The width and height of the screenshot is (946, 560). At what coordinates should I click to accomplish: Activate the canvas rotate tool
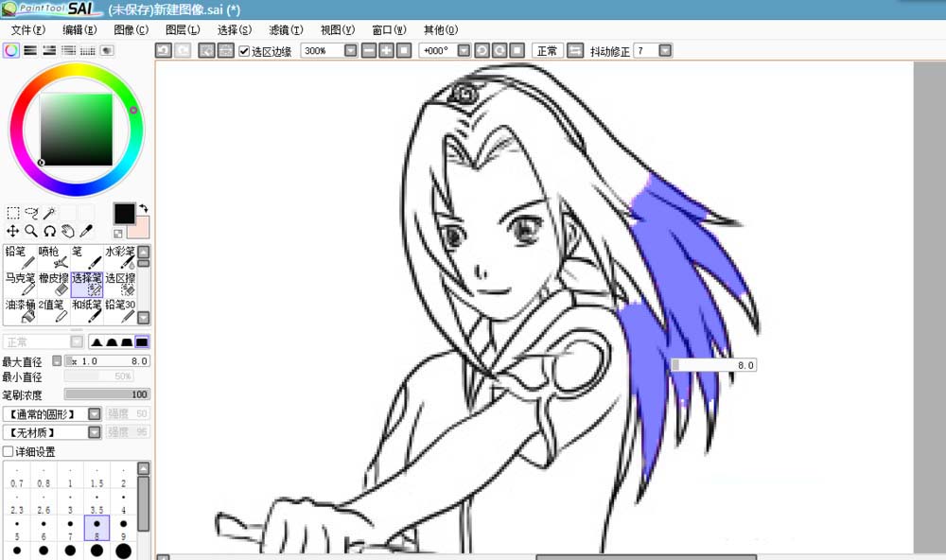coord(49,230)
